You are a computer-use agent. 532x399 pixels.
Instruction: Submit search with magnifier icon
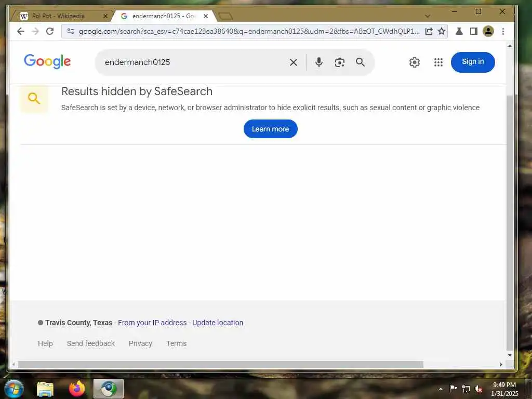point(361,62)
